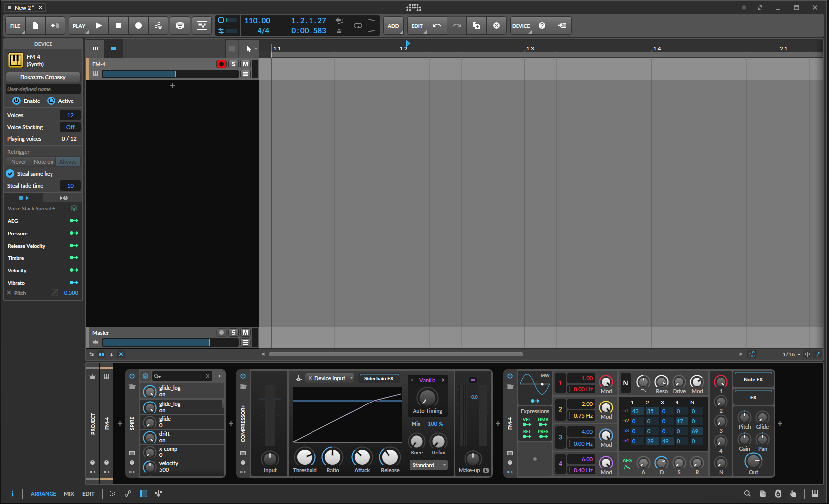
Task: Click the Показать Справку button
Action: click(x=43, y=77)
